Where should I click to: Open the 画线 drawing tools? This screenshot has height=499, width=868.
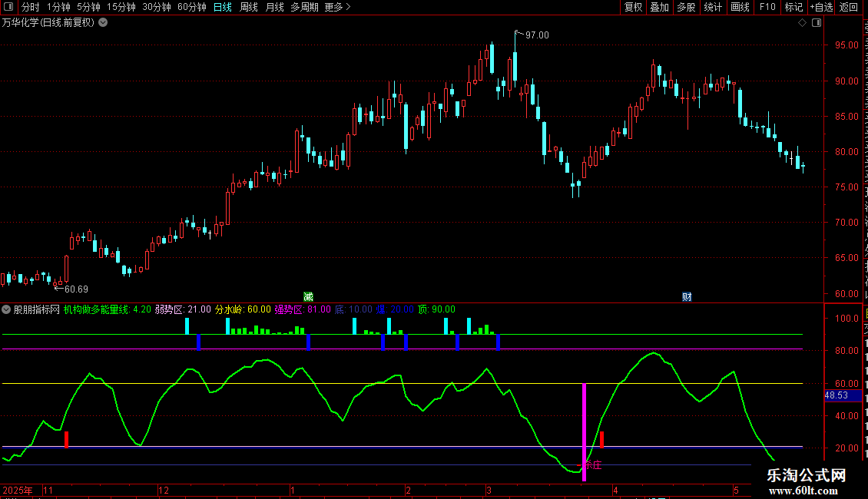tap(740, 7)
